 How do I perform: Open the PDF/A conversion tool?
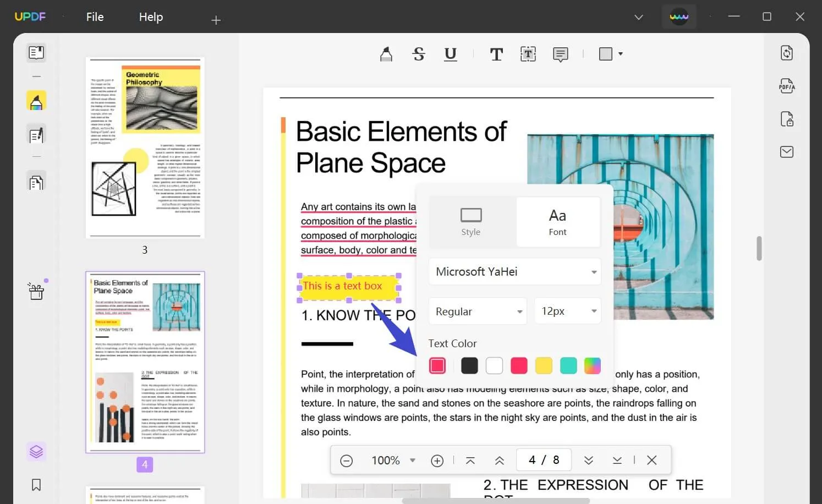[x=787, y=86]
